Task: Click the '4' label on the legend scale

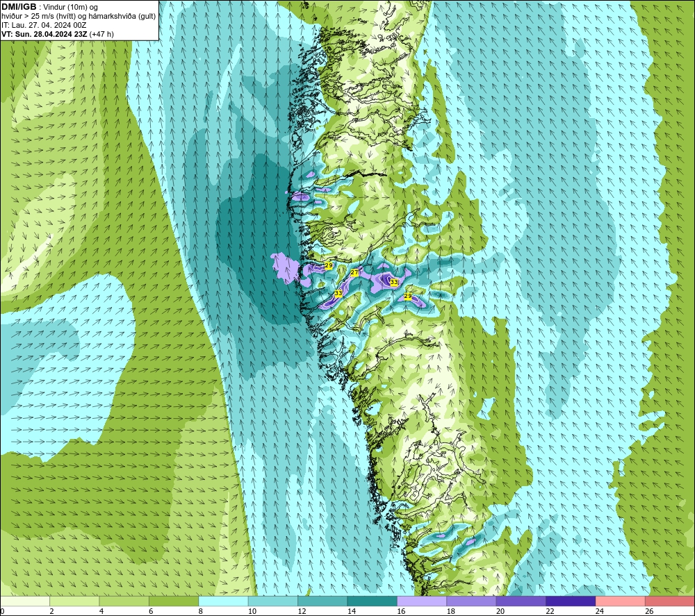Action: click(101, 611)
